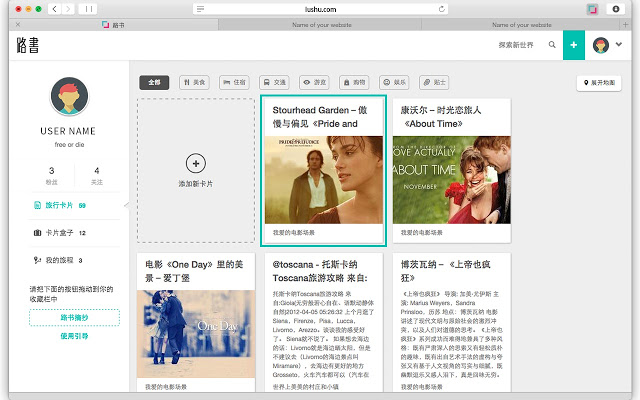
Task: Click the Toscana card body text
Action: [323, 334]
